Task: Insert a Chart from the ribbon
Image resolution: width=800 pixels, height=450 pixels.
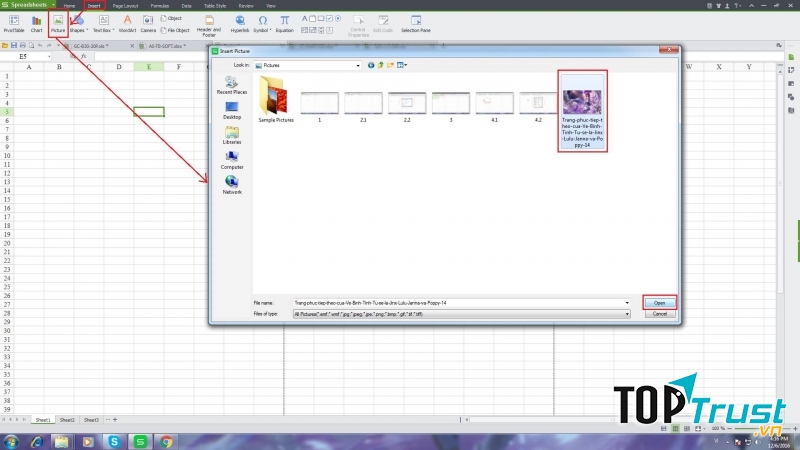Action: pos(36,22)
